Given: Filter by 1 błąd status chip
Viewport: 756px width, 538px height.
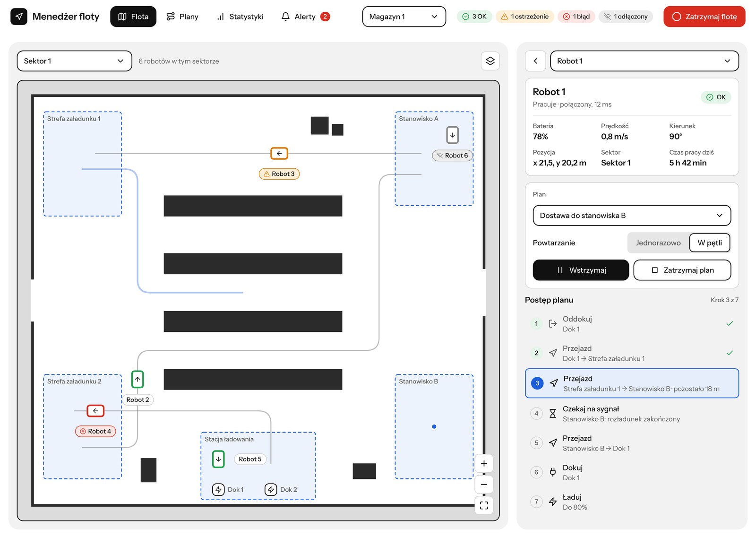Looking at the screenshot, I should point(576,17).
